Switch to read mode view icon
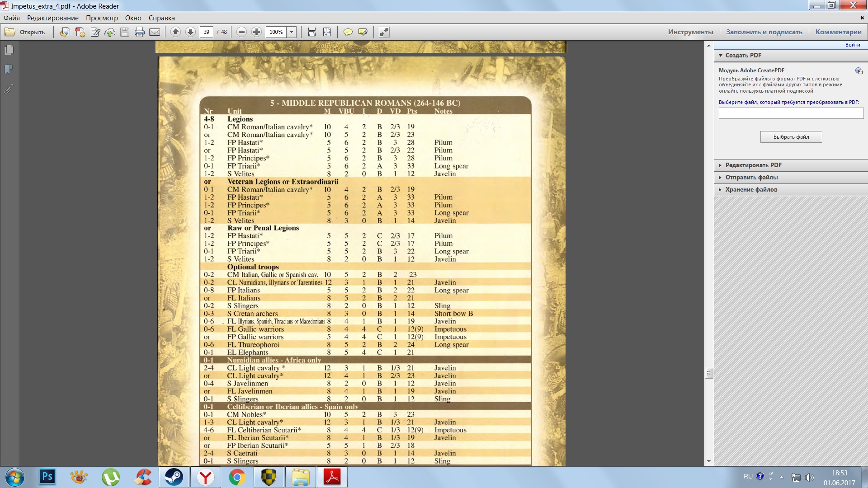The height and width of the screenshot is (488, 868). 384,32
